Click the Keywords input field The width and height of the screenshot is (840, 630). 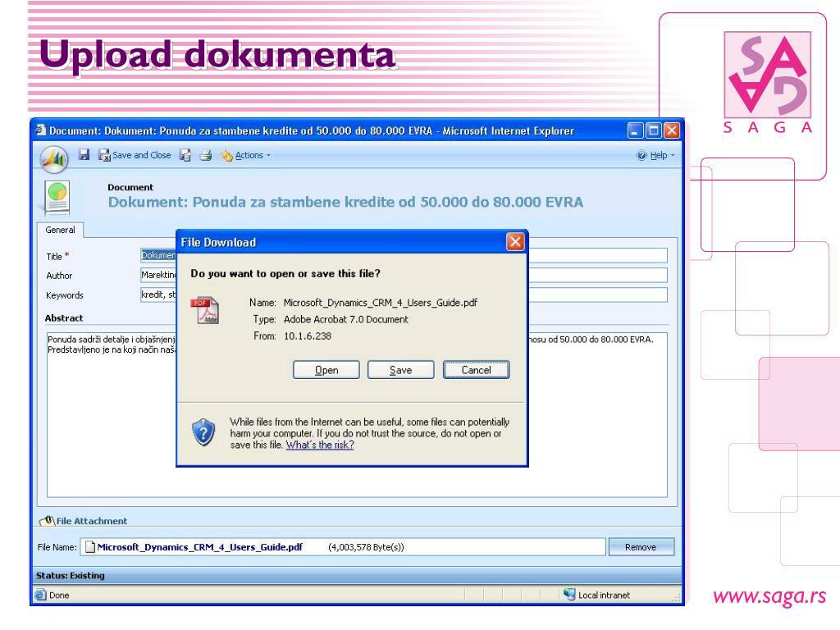[404, 294]
